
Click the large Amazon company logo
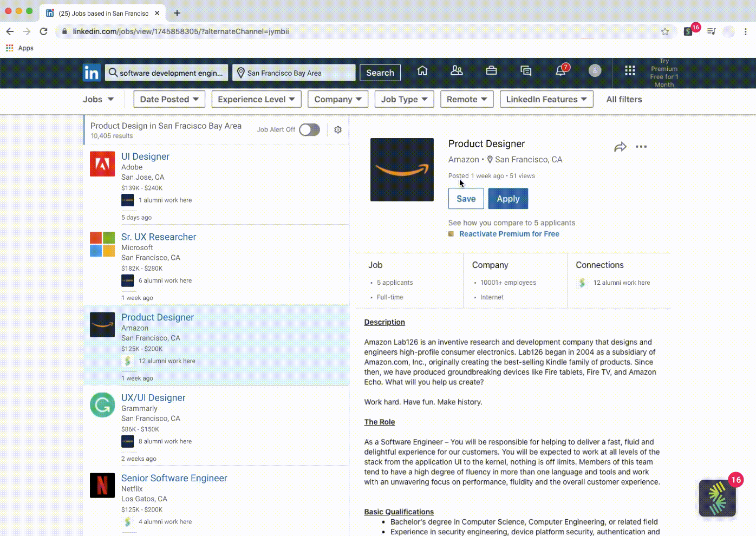tap(402, 169)
